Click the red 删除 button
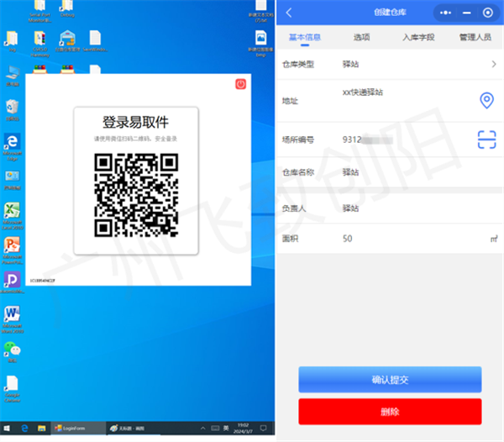This screenshot has height=442, width=504. click(x=390, y=412)
